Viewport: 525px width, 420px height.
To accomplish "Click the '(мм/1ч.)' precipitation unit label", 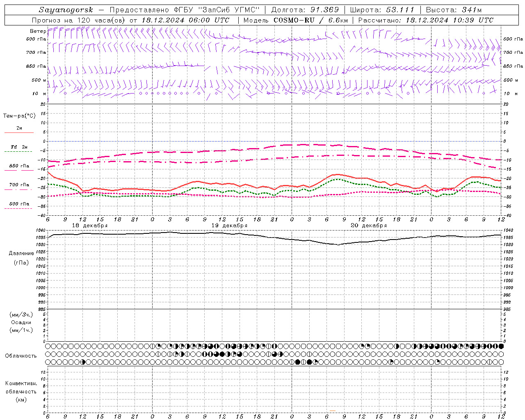I will [21, 330].
